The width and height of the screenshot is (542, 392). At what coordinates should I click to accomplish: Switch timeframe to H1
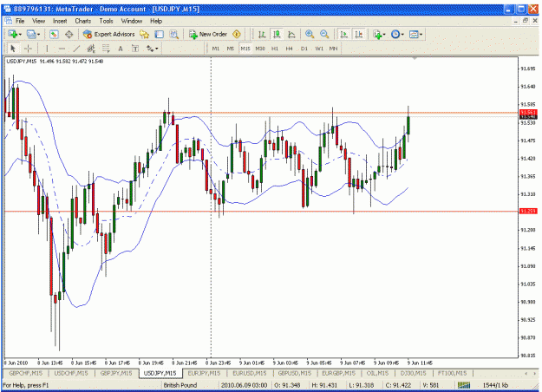point(275,49)
